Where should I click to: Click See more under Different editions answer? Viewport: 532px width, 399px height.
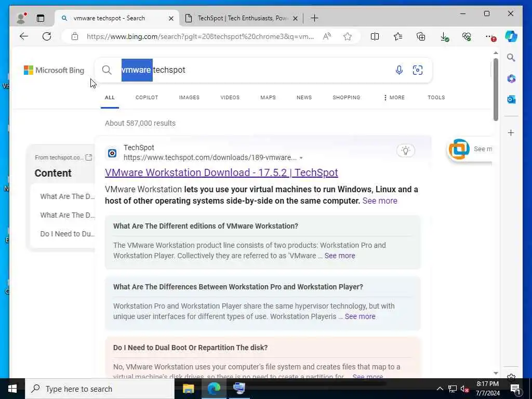340,256
